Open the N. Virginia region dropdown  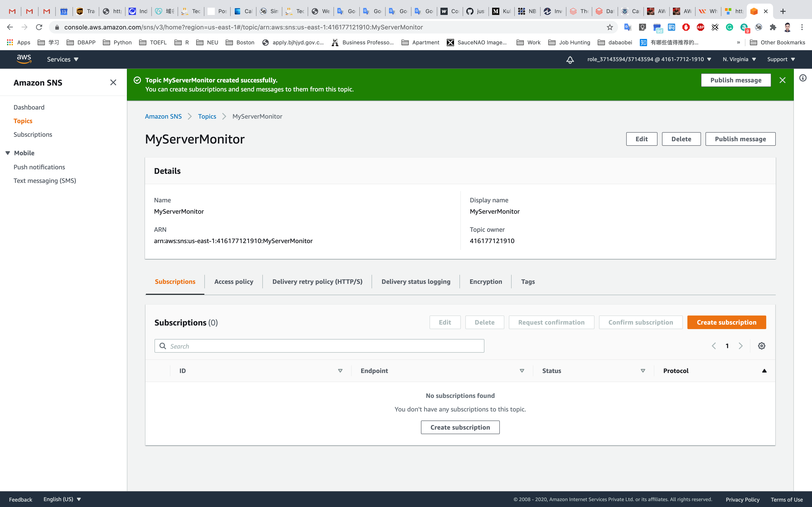(x=739, y=59)
